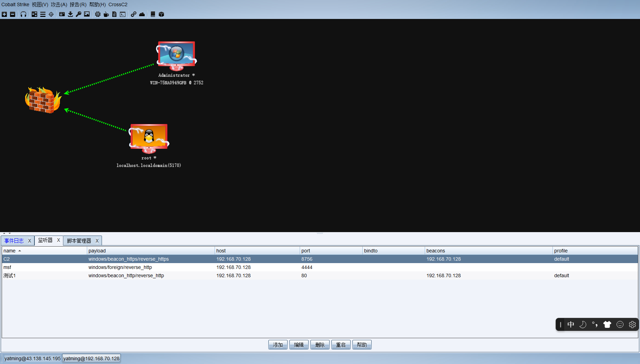Image resolution: width=640 pixels, height=364 pixels.
Task: Select the 测试1 listener row
Action: tap(320, 275)
